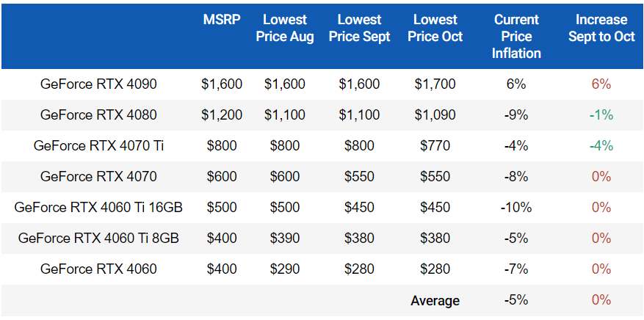
Task: Click the MSRP column header
Action: (222, 20)
